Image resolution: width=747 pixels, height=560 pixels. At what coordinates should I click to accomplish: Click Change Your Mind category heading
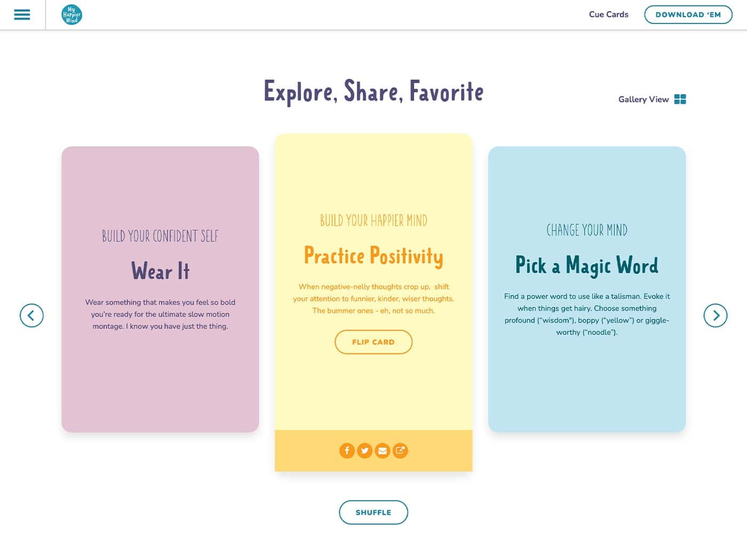(x=587, y=230)
